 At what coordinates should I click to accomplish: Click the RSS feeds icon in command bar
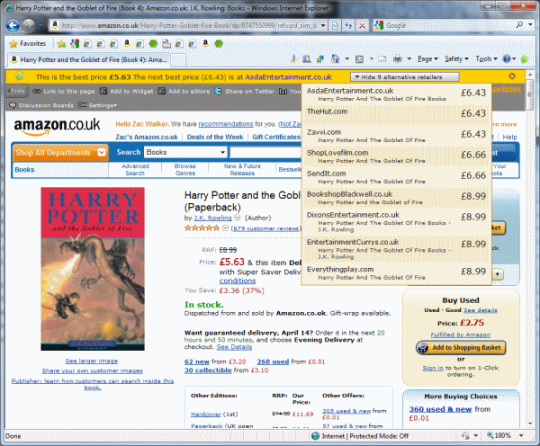(x=359, y=59)
